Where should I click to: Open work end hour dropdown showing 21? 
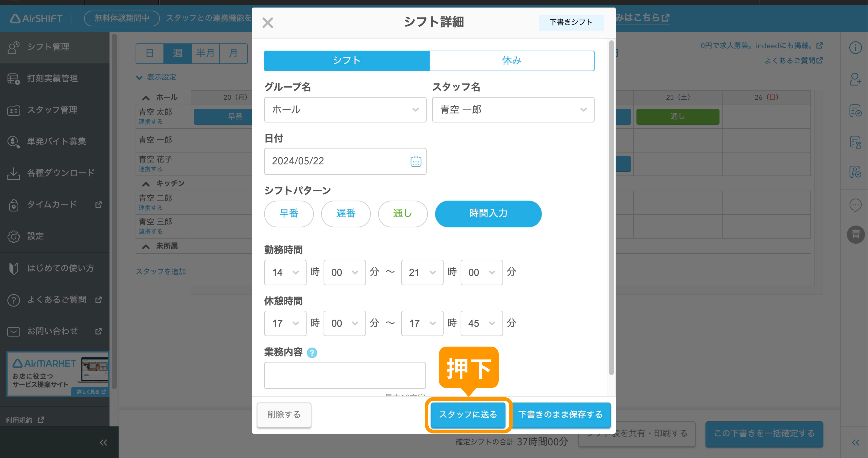(x=422, y=272)
